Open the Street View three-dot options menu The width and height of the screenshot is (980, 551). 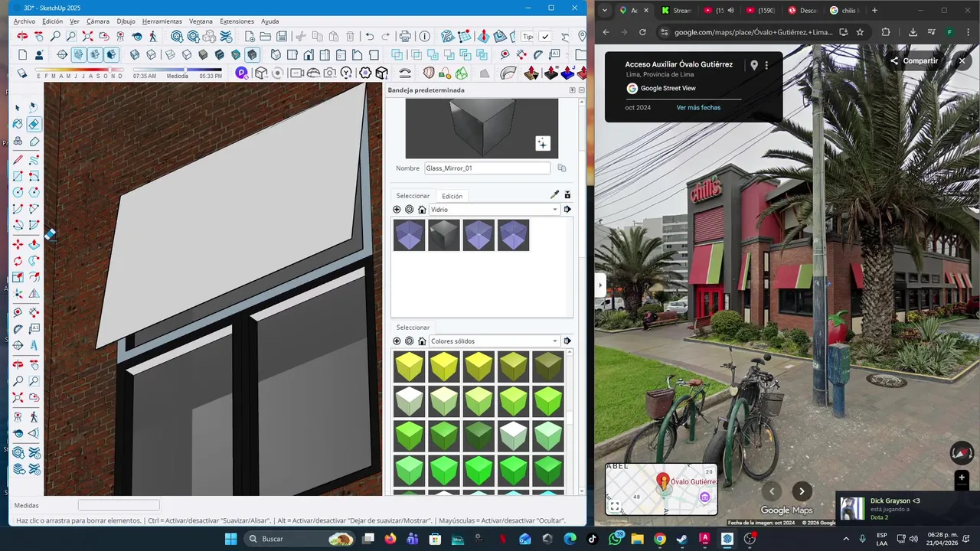click(766, 66)
